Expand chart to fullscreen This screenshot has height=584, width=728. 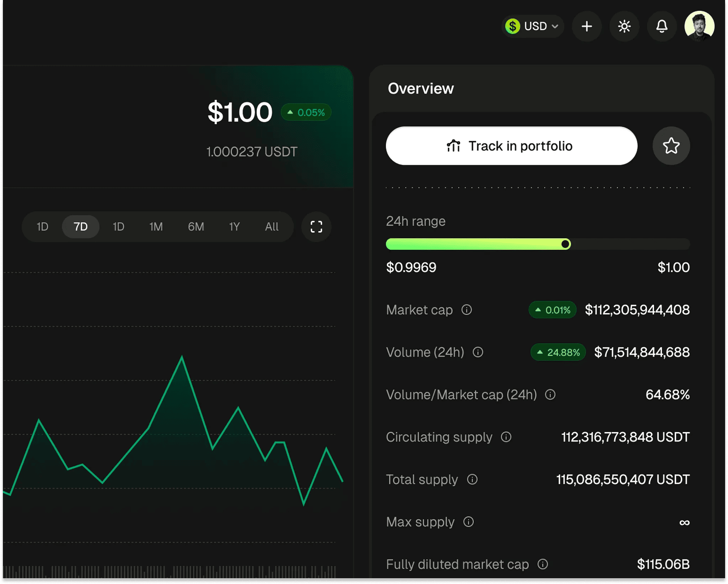click(316, 227)
